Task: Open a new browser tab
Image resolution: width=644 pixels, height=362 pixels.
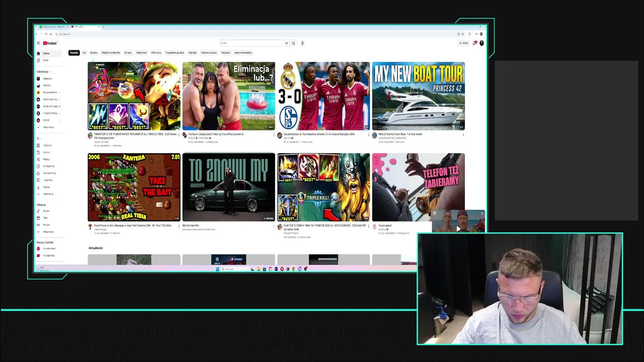Action: (x=104, y=27)
